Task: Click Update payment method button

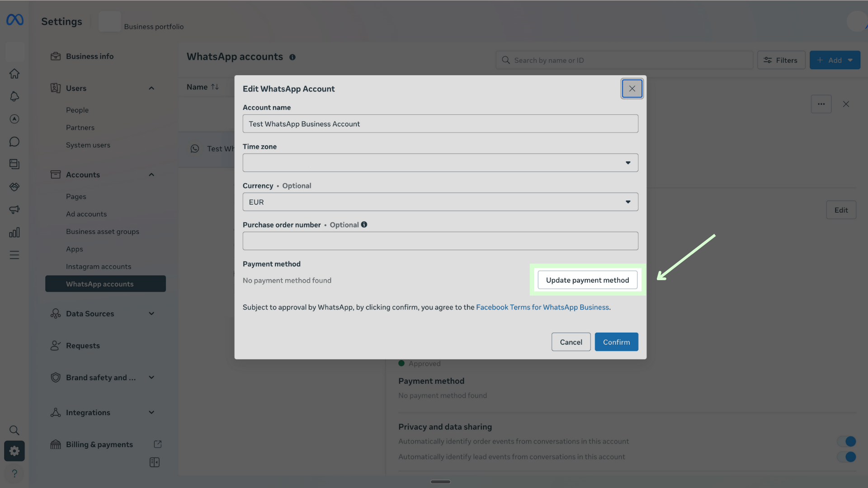Action: (587, 280)
